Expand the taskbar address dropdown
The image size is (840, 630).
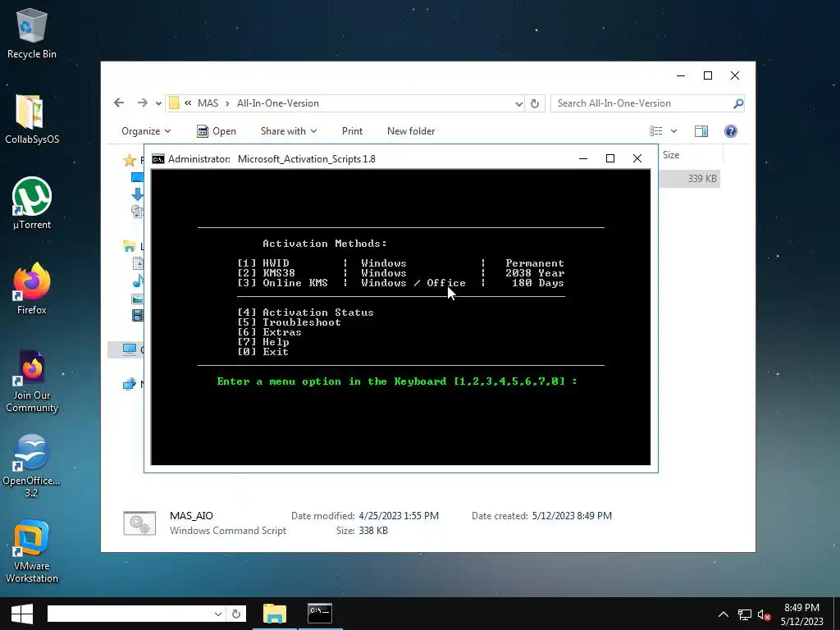[x=218, y=614]
